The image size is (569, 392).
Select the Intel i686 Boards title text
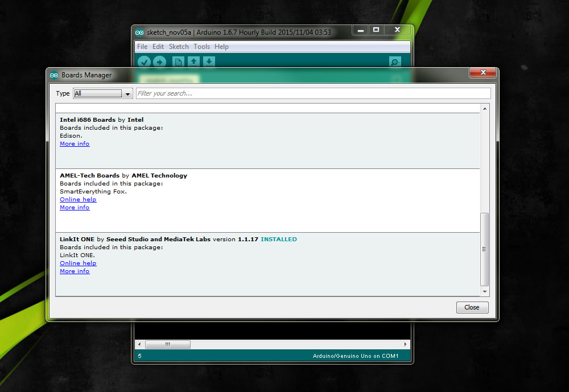coord(88,120)
